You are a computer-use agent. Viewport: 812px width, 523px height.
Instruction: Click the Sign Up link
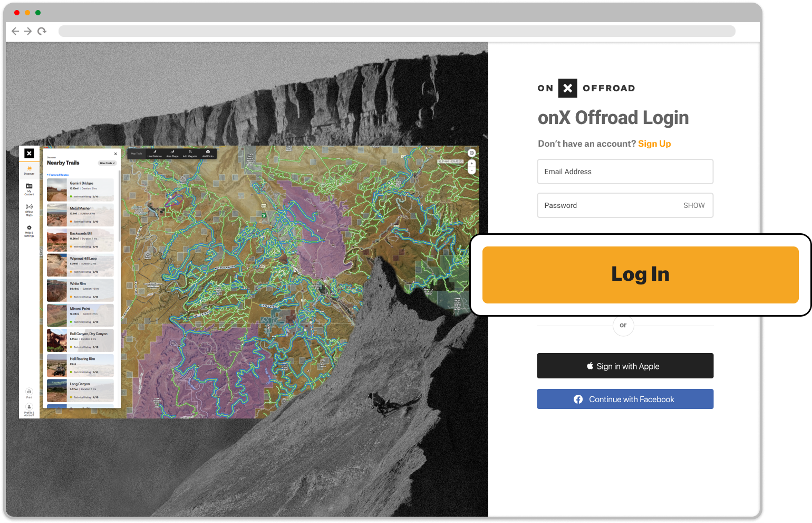654,144
